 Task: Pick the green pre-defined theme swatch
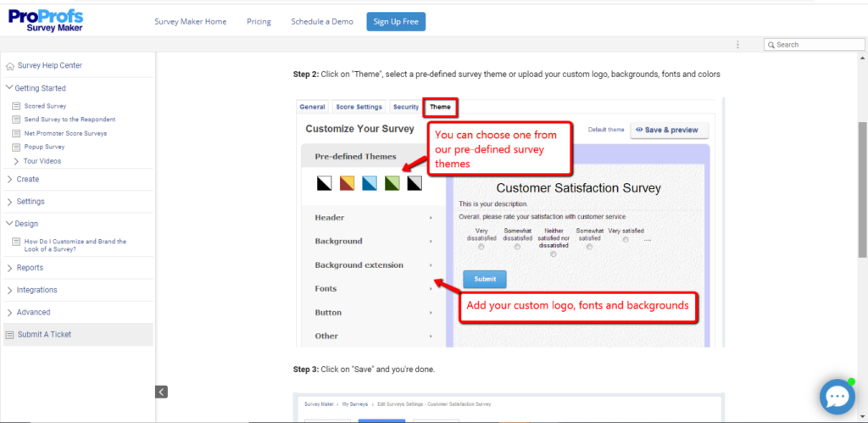tap(392, 183)
